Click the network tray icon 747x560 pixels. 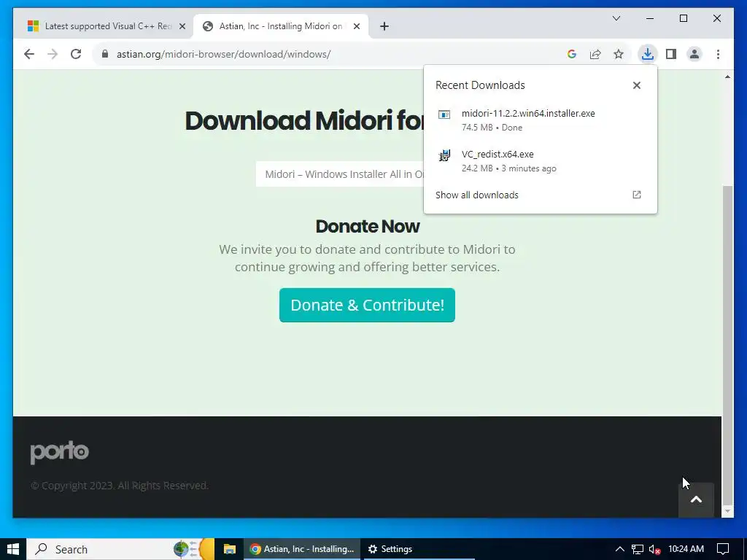click(x=638, y=550)
